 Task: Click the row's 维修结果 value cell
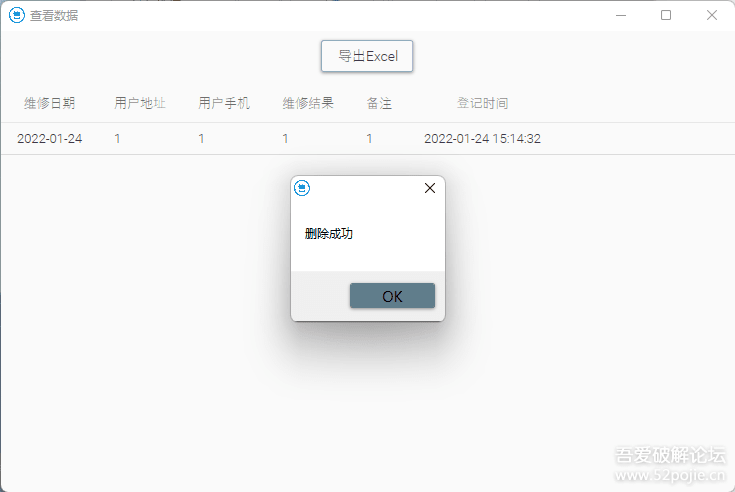[x=285, y=139]
